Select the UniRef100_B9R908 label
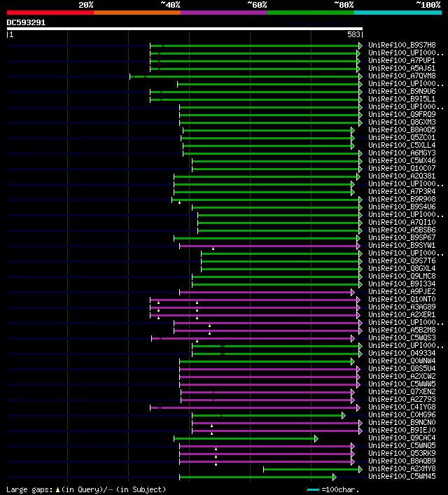 [402, 200]
